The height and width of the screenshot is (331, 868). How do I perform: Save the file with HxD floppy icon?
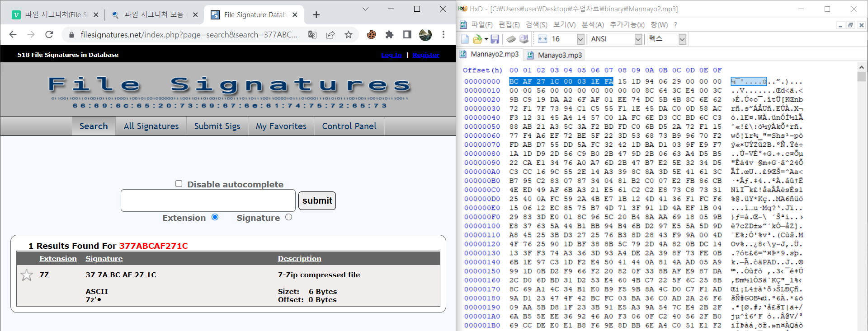[495, 39]
